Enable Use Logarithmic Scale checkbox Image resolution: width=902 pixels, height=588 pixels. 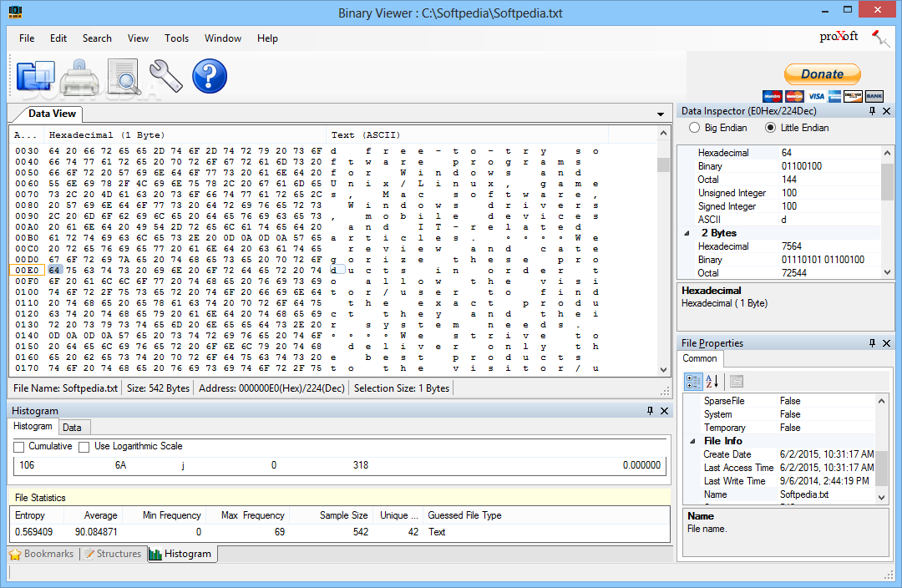[x=84, y=447]
